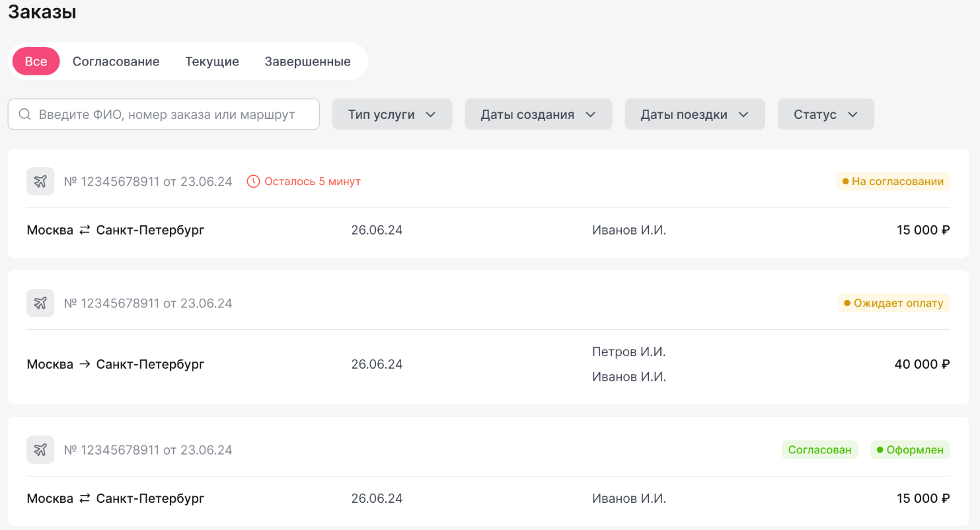Switch to the 'Согласование' tab

[116, 61]
